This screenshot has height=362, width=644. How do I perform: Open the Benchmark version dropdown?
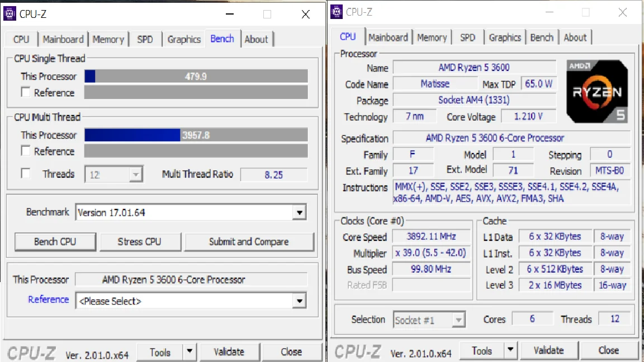click(x=191, y=213)
